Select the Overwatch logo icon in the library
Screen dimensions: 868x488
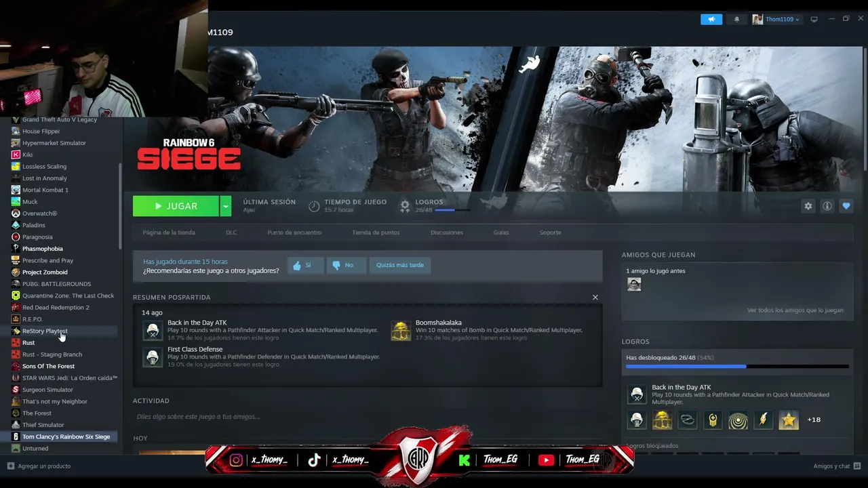click(x=16, y=213)
